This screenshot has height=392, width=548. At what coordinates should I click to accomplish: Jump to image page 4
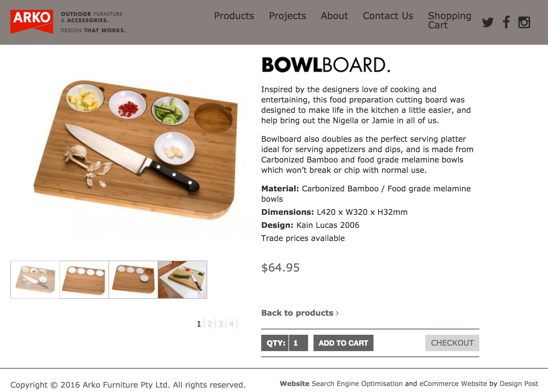click(231, 324)
